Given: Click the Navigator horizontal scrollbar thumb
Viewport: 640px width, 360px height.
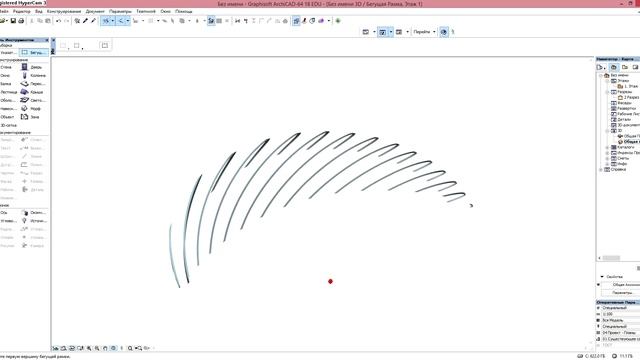Looking at the screenshot, I should (x=611, y=258).
